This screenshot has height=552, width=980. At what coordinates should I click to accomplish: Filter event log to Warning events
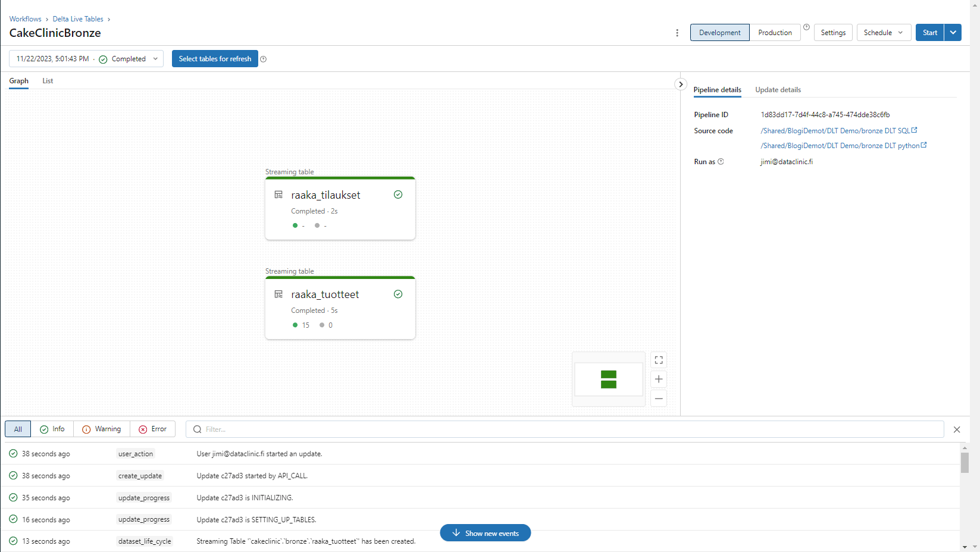(101, 429)
